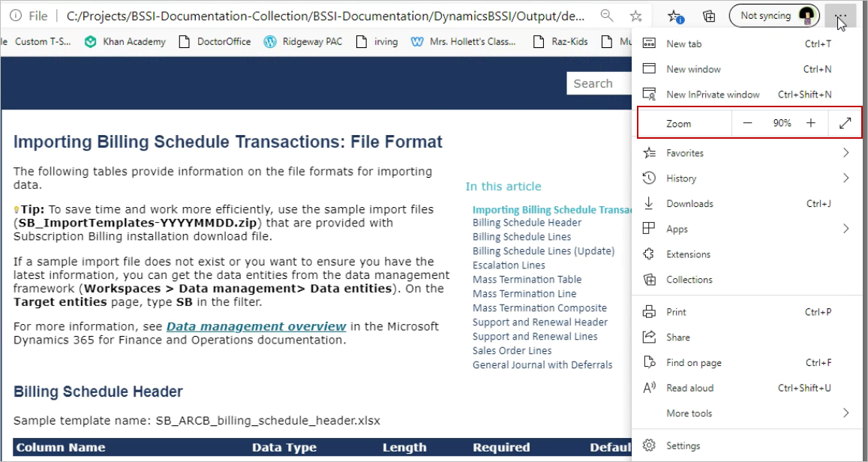The width and height of the screenshot is (868, 462).
Task: Enter full screen using the zoom arrow icon
Action: (x=845, y=123)
